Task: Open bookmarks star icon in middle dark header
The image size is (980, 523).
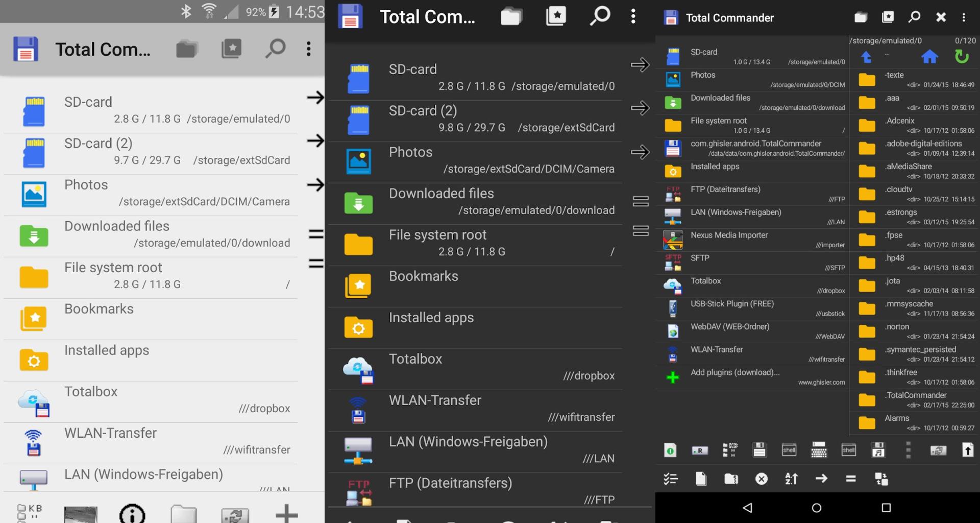Action: click(x=556, y=17)
